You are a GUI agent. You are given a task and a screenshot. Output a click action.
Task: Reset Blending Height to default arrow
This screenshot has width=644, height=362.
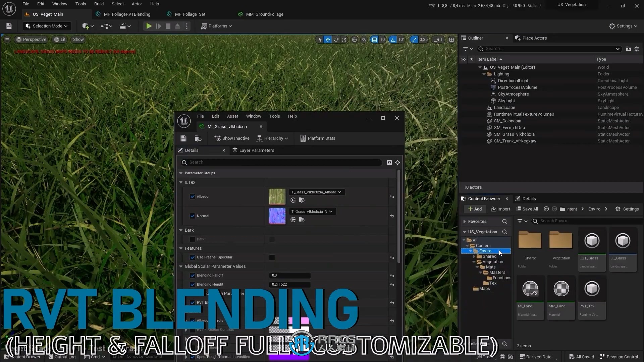[392, 285]
